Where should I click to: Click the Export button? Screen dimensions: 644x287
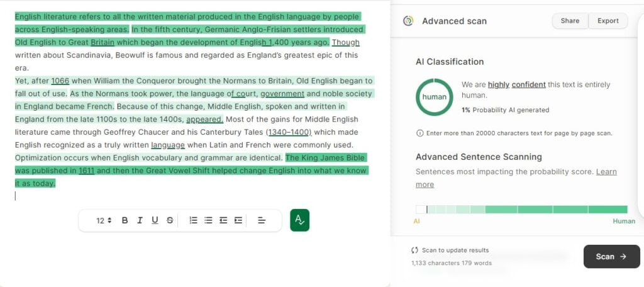608,21
